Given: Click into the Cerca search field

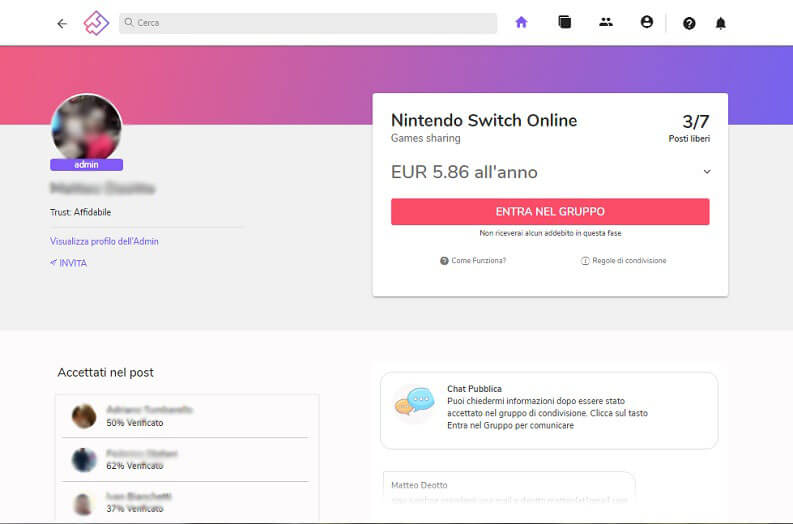Looking at the screenshot, I should (x=308, y=23).
